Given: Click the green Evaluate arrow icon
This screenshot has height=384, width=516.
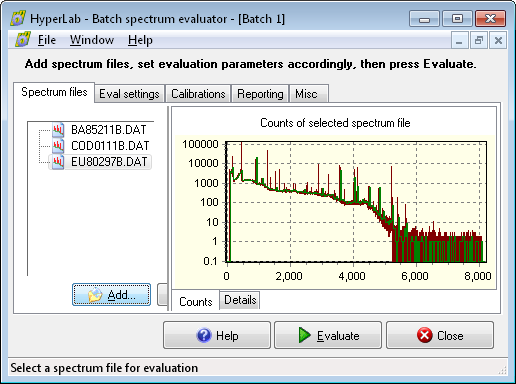Looking at the screenshot, I should 304,335.
